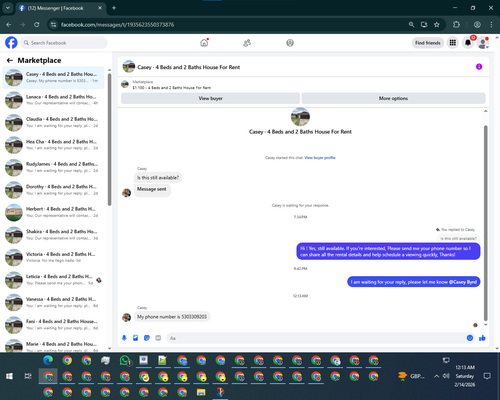This screenshot has height=400, width=500.
Task: Click the voice clip microphone icon
Action: 124,338
